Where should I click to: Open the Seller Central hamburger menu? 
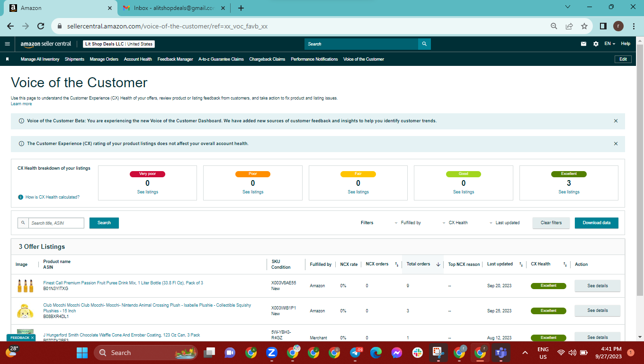7,44
